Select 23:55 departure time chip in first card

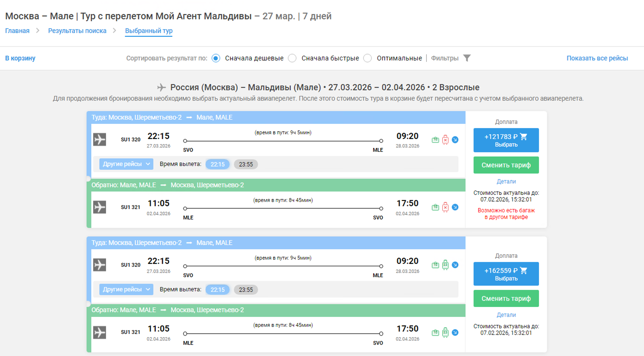246,164
